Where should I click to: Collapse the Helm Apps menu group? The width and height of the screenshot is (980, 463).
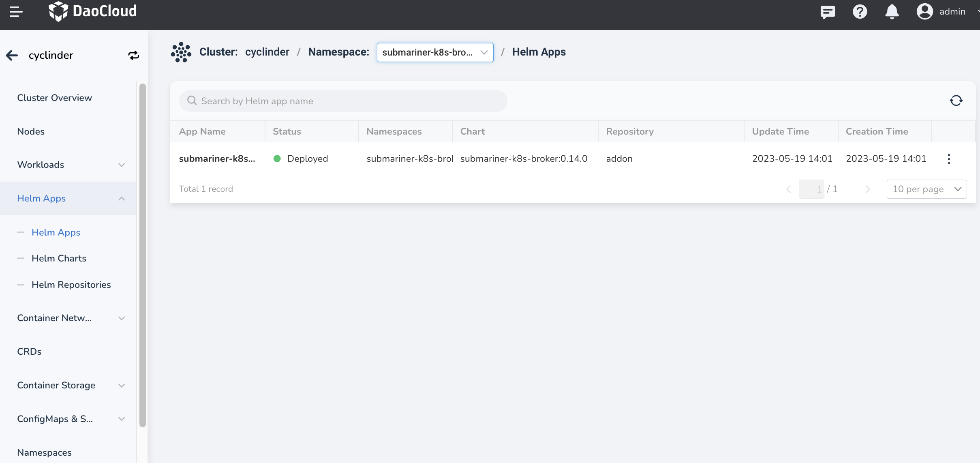point(68,198)
